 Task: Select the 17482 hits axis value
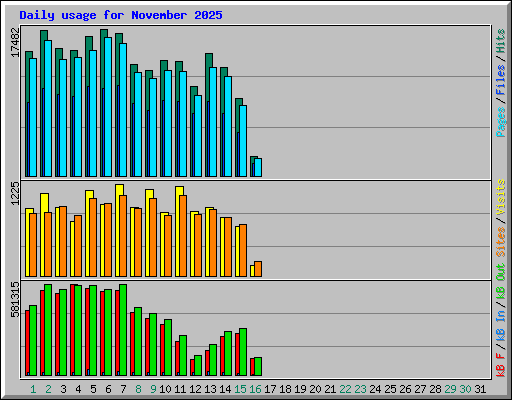click(x=15, y=42)
